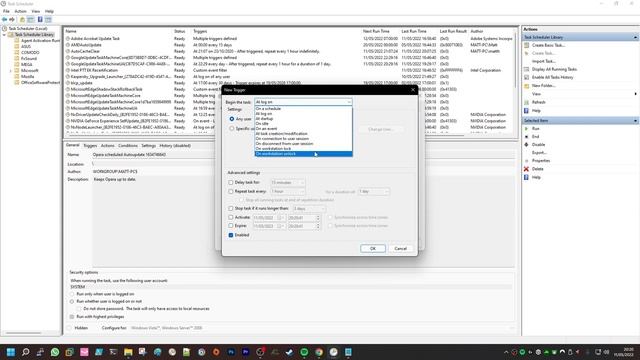Image resolution: width=640 pixels, height=360 pixels.
Task: Click the End icon in Selected Item
Action: click(527, 137)
